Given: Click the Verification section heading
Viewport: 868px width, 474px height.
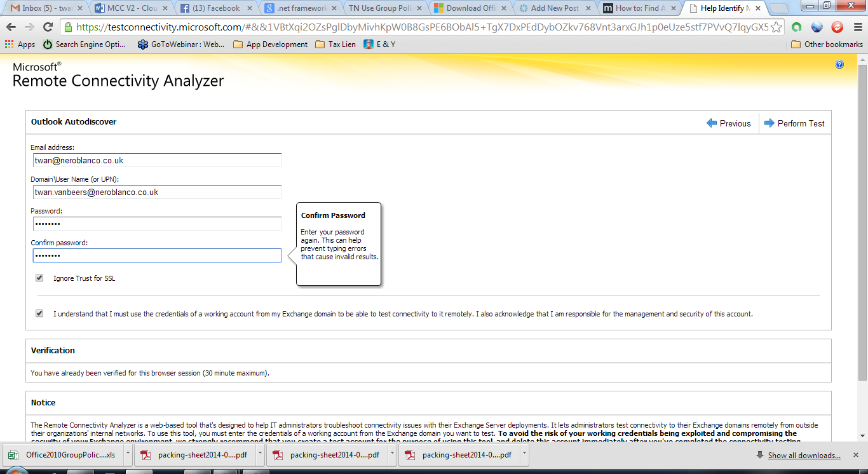Looking at the screenshot, I should point(53,350).
